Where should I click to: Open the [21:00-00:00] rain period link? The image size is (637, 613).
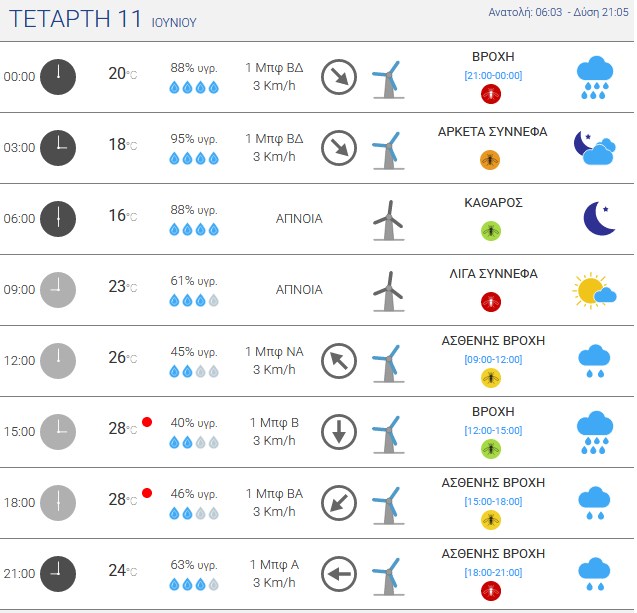[x=493, y=76]
